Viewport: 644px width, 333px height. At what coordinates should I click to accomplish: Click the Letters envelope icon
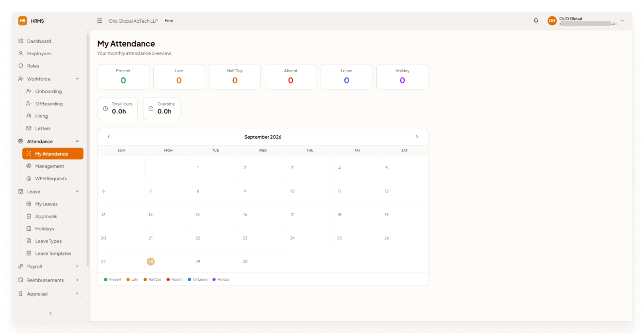29,128
